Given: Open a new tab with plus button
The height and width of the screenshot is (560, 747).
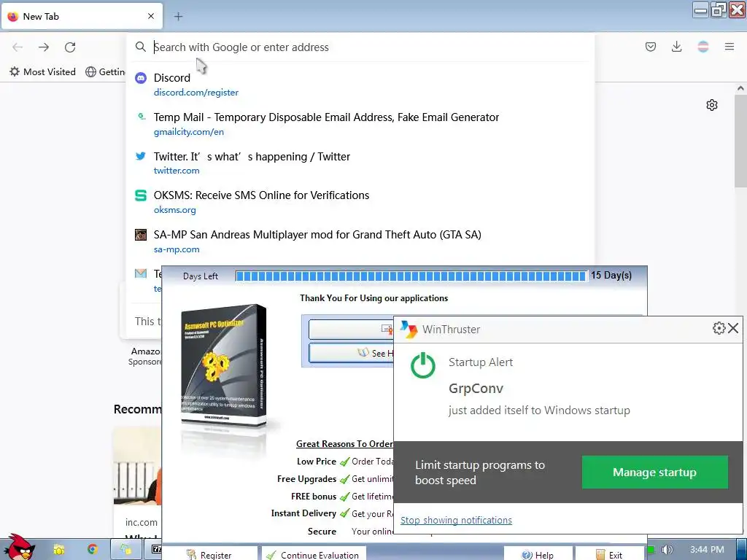Looking at the screenshot, I should tap(178, 16).
